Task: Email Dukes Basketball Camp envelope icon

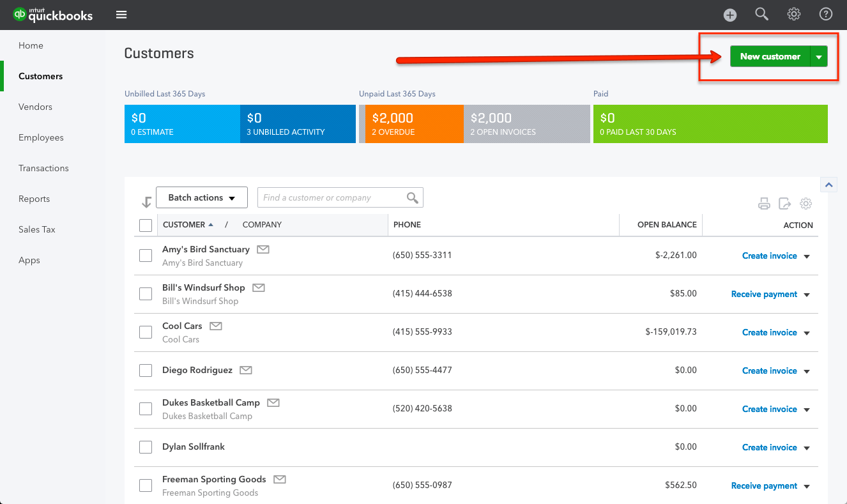Action: pyautogui.click(x=273, y=402)
